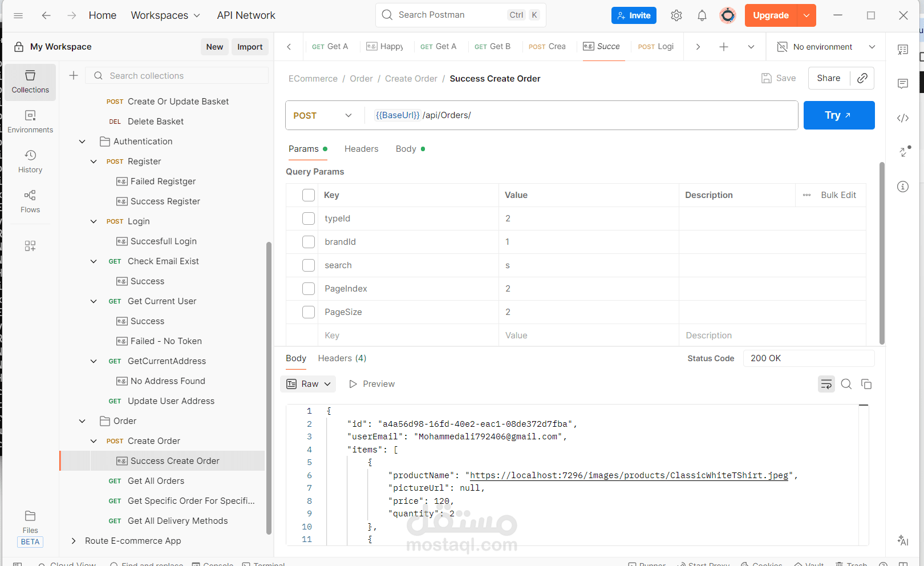Open the Raw format dropdown
Viewport: 924px width, 566px height.
coord(308,384)
